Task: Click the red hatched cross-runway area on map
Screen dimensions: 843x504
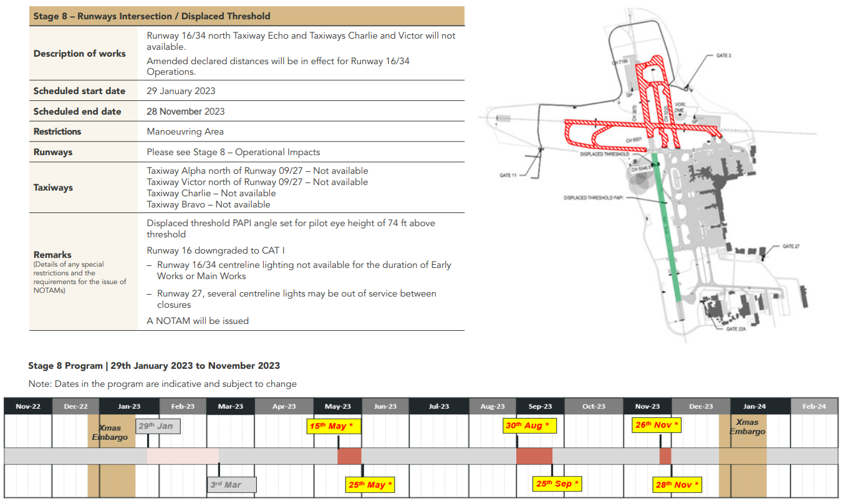Action: 643,128
